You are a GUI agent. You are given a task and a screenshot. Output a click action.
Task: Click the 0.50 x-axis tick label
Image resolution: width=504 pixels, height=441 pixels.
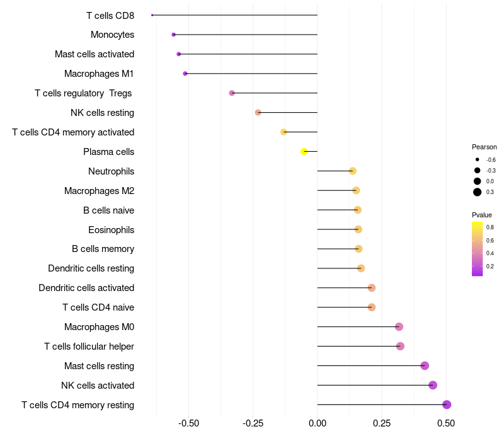click(446, 423)
